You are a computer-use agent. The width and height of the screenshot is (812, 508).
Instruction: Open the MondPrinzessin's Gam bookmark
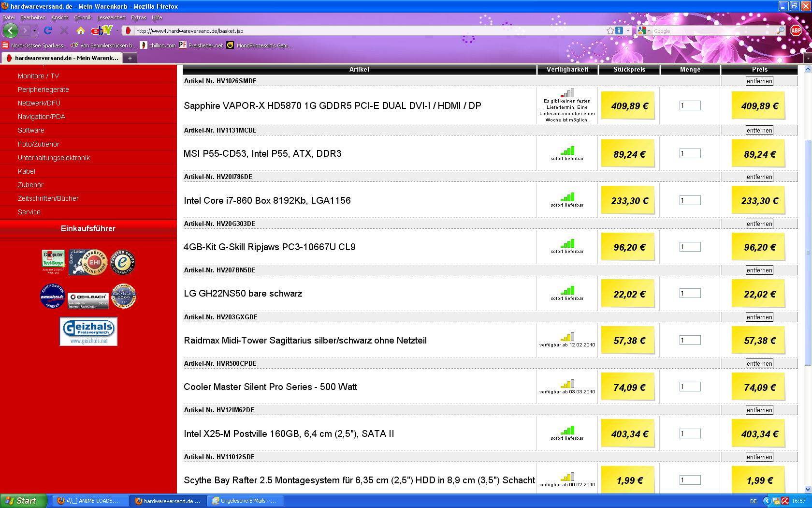click(x=260, y=45)
